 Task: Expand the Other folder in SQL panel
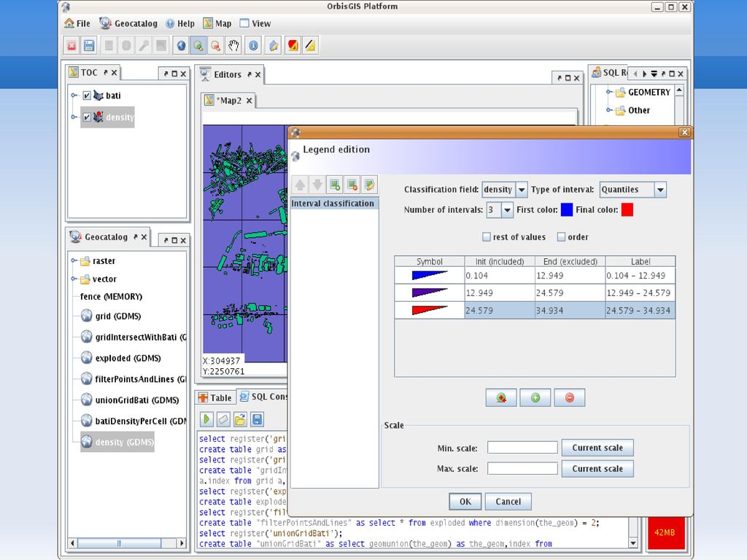pyautogui.click(x=609, y=109)
